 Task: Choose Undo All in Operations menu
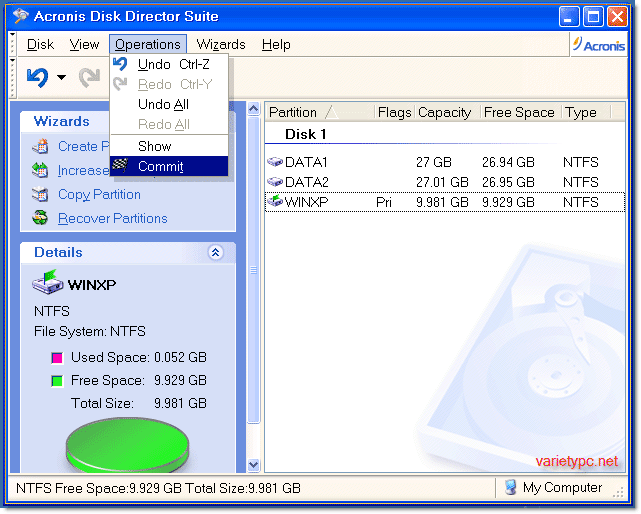coord(163,104)
